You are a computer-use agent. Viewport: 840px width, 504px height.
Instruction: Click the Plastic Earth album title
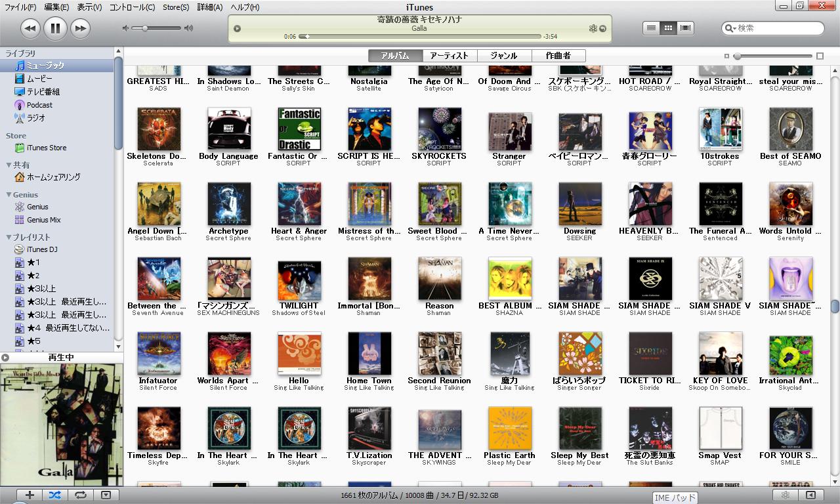click(x=509, y=455)
